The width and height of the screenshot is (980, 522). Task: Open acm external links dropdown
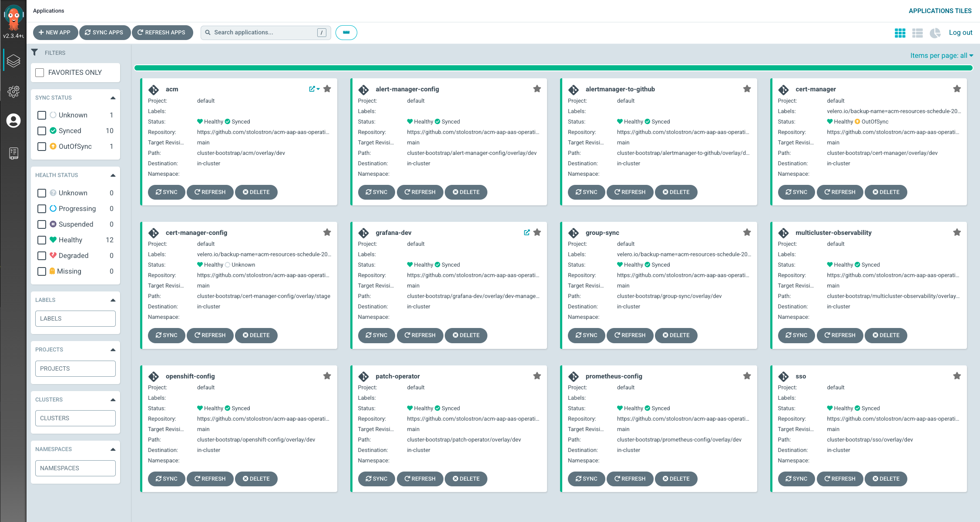(x=314, y=89)
